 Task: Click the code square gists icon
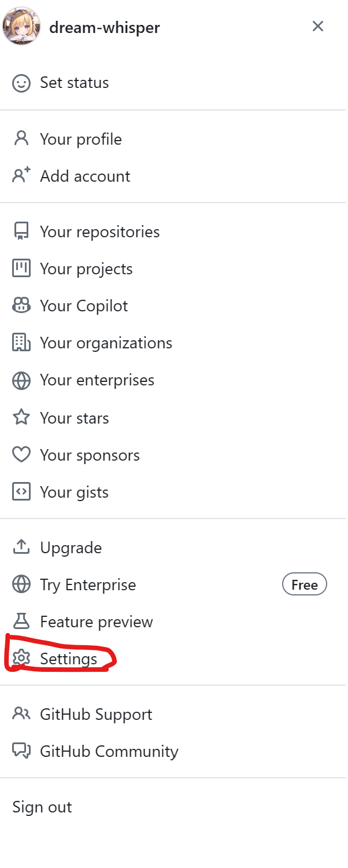coord(21,492)
